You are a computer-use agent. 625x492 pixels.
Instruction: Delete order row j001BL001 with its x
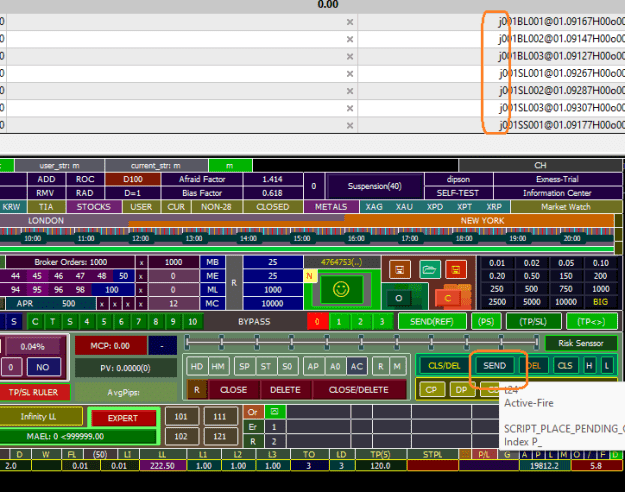pyautogui.click(x=350, y=22)
